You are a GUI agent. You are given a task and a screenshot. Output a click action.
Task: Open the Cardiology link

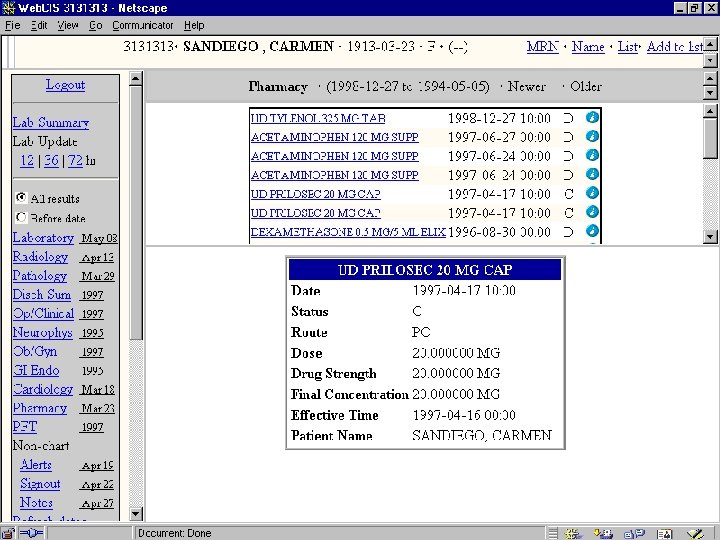[x=43, y=389]
